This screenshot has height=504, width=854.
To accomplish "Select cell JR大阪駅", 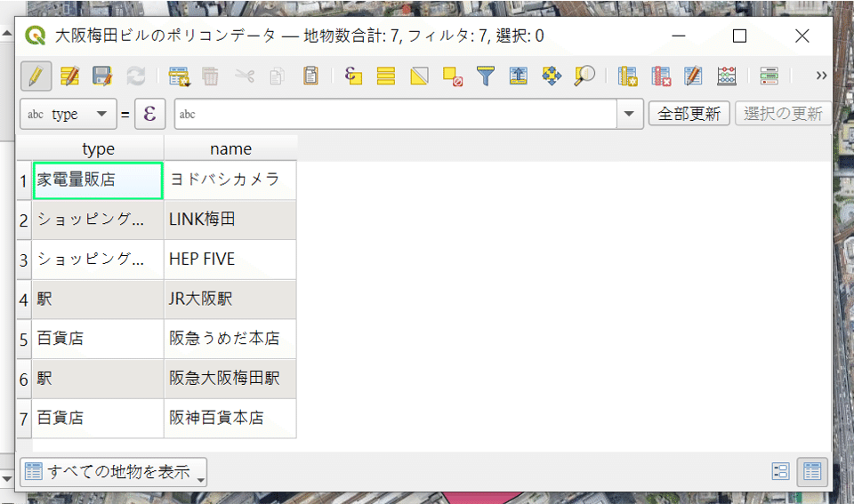I will tap(230, 300).
